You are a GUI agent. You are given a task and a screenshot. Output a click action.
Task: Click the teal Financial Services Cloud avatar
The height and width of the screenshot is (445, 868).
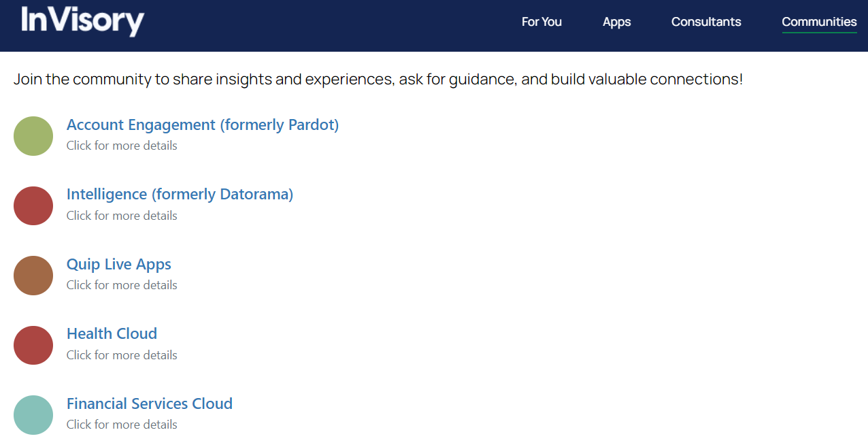(33, 415)
